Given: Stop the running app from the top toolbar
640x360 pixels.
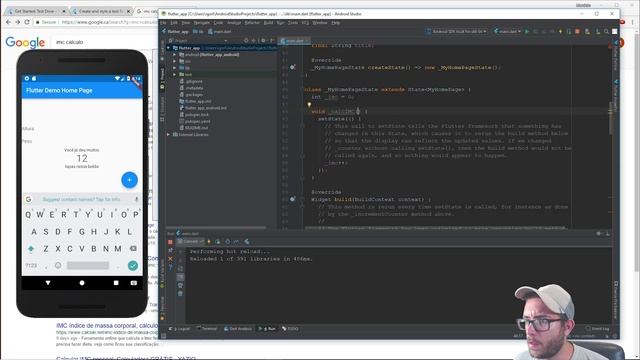Looking at the screenshot, I should (577, 31).
